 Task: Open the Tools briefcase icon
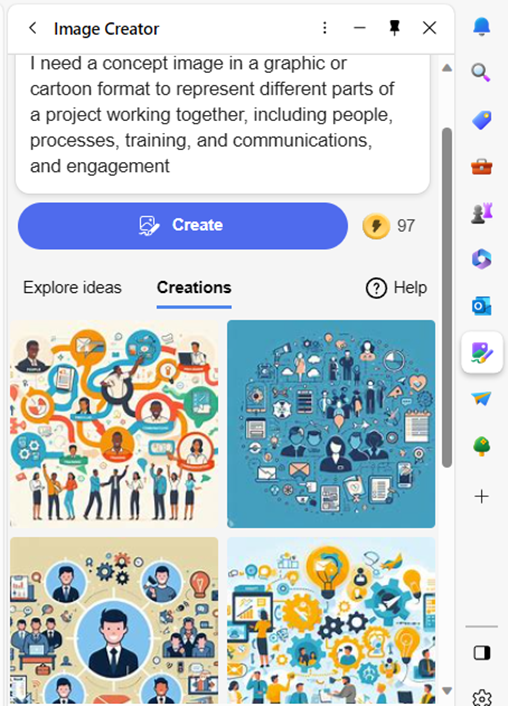(x=481, y=167)
